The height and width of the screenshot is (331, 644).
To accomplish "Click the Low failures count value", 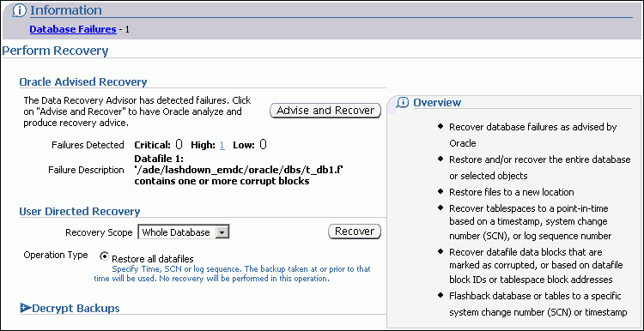I will [x=264, y=144].
